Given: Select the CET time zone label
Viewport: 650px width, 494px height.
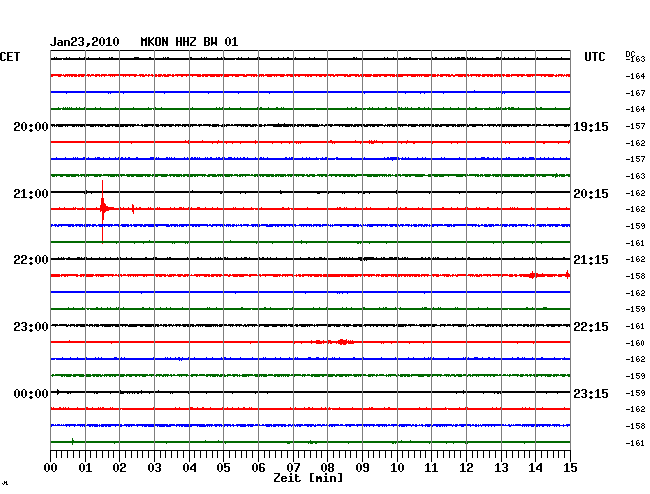Looking at the screenshot, I should tap(10, 57).
